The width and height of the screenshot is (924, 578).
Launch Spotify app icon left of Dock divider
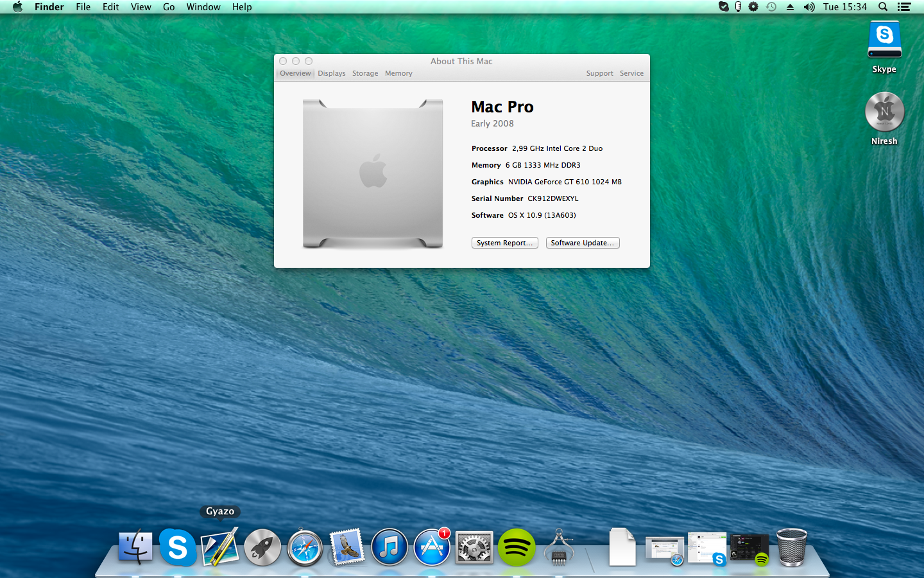517,547
